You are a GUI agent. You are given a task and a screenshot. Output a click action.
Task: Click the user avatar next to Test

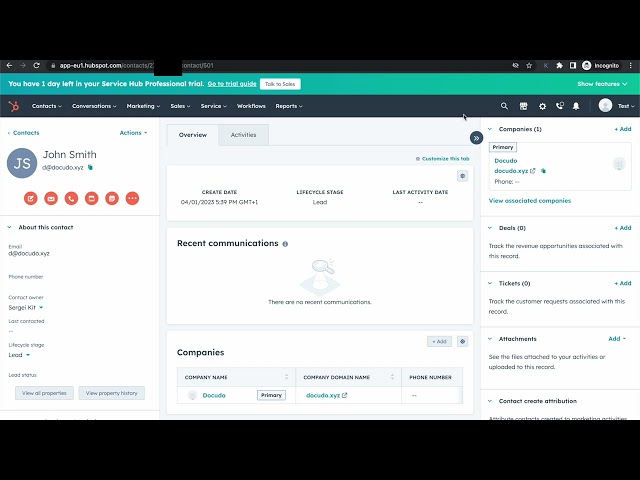[x=605, y=106]
